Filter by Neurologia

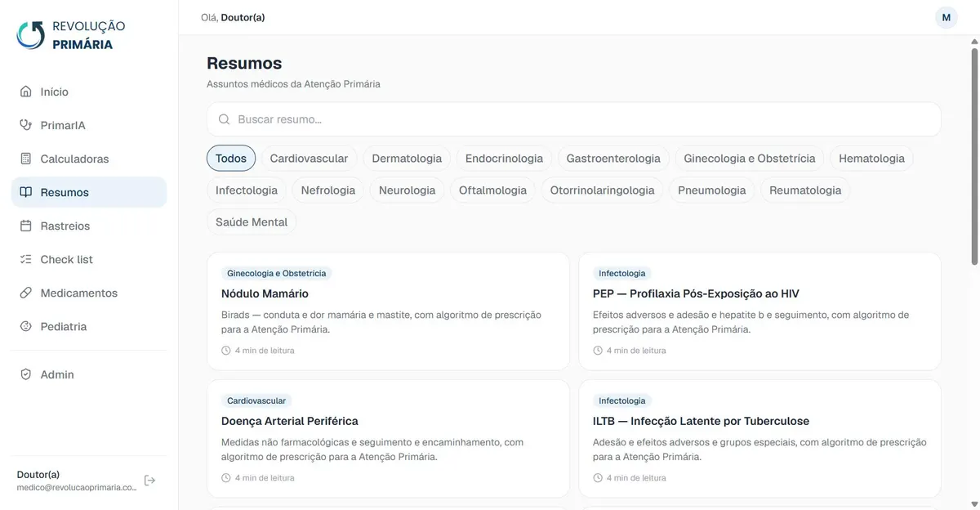pyautogui.click(x=408, y=190)
